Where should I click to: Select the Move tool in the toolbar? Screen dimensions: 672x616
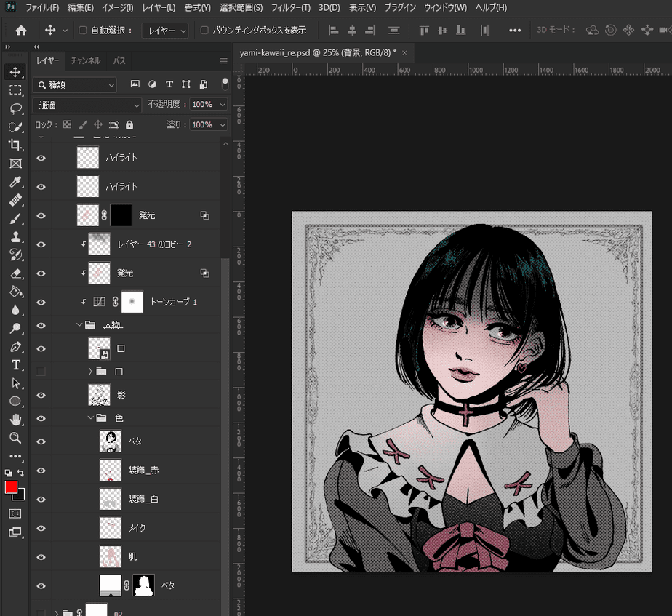15,72
